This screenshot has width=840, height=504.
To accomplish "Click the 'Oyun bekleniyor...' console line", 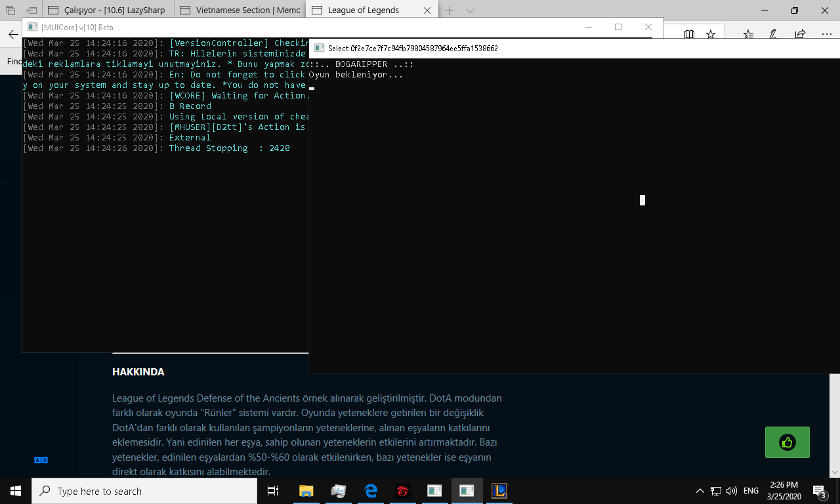I will (356, 75).
